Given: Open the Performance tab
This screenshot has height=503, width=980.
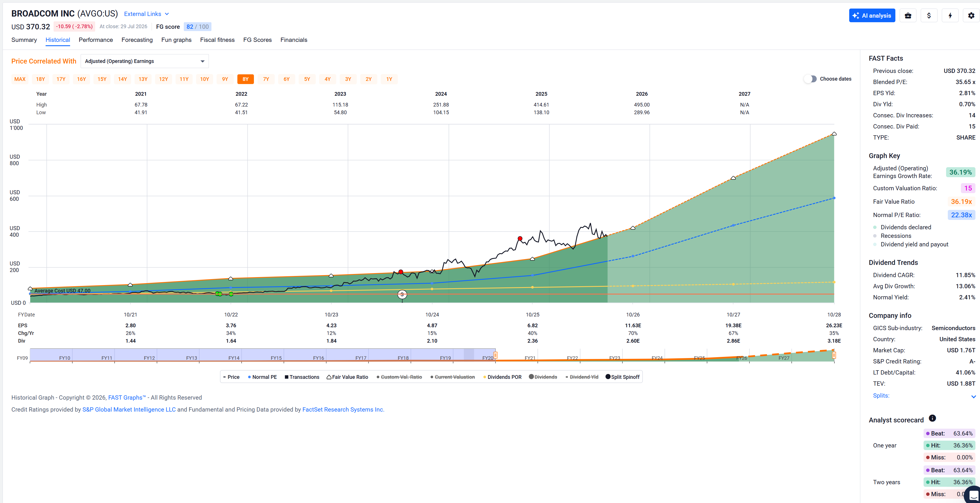Looking at the screenshot, I should click(x=96, y=40).
